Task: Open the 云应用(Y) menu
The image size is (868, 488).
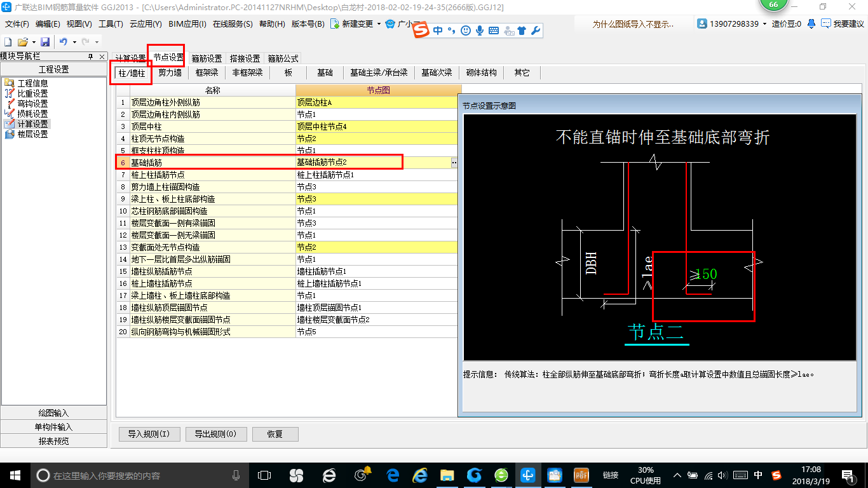Action: (146, 24)
